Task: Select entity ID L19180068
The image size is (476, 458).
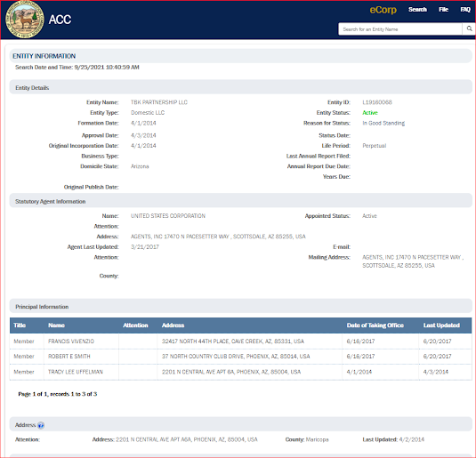Action: (x=377, y=102)
